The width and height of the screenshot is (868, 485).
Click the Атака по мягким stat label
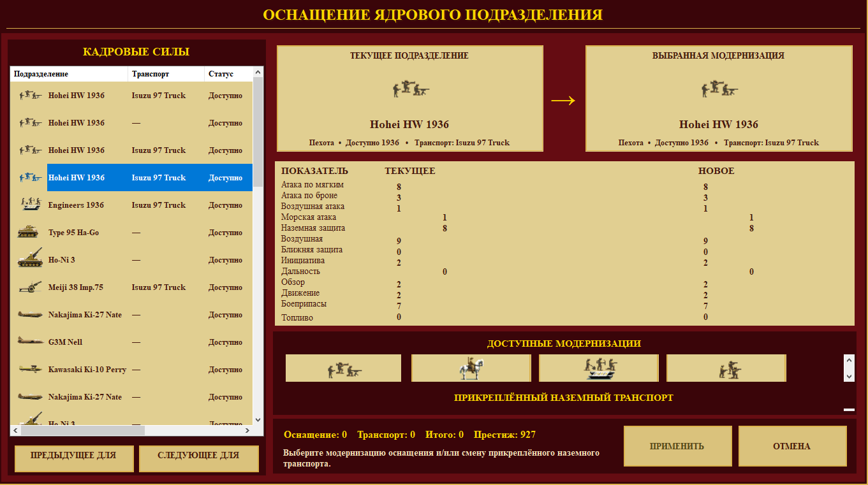pyautogui.click(x=313, y=185)
